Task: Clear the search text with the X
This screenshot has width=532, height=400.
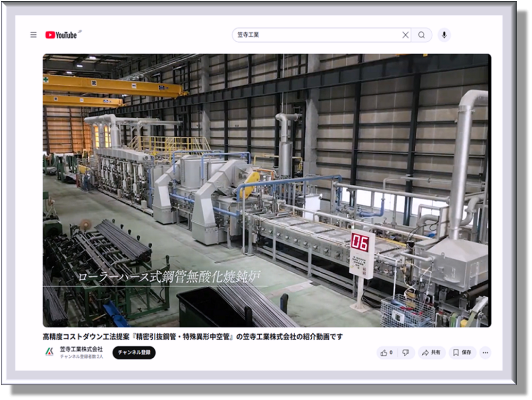Action: click(x=405, y=35)
